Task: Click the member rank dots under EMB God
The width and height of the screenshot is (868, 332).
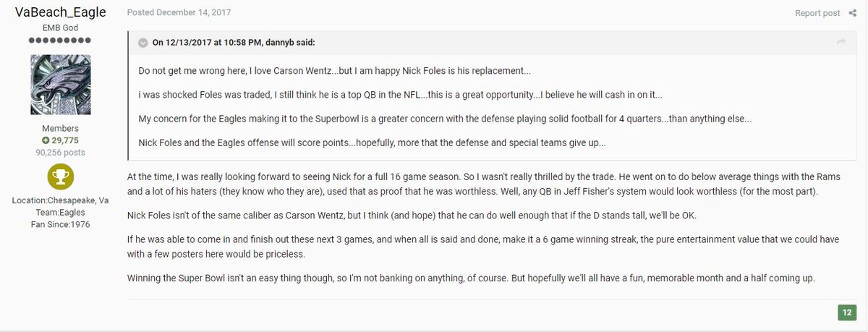Action: 61,41
